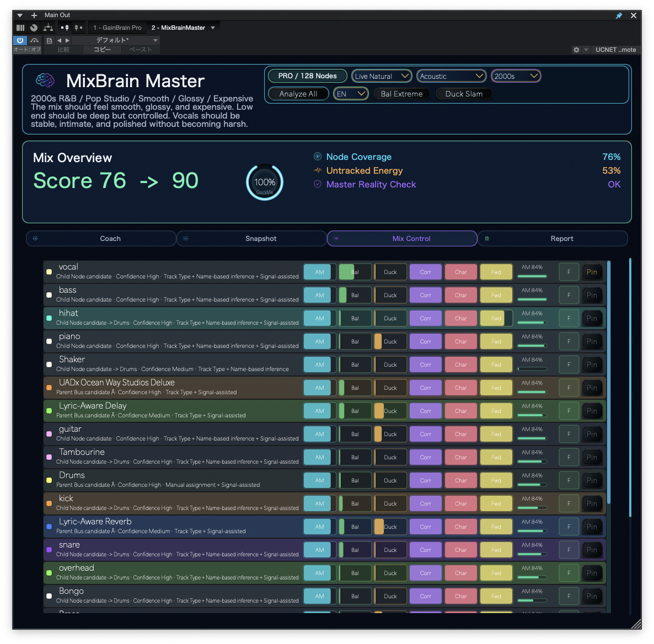The image size is (654, 644).
Task: Switch to 1 - GainBrain Pro plugin tab
Action: pyautogui.click(x=117, y=28)
